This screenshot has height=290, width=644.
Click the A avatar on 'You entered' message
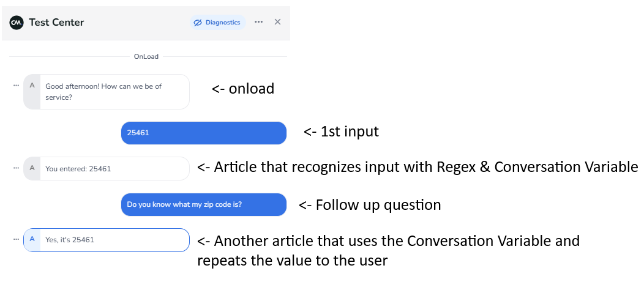[32, 168]
